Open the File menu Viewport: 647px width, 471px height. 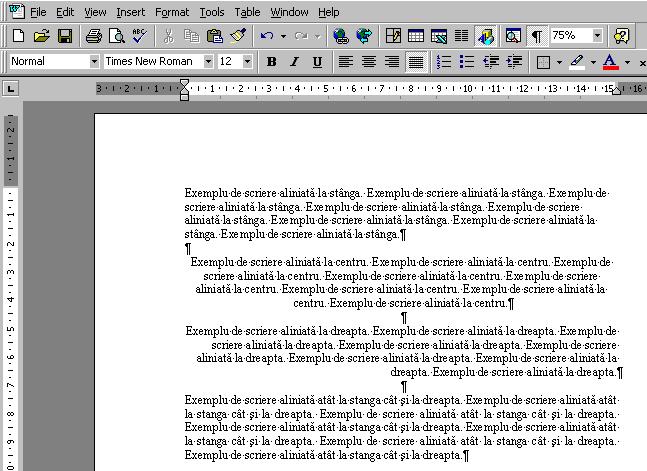pyautogui.click(x=38, y=12)
